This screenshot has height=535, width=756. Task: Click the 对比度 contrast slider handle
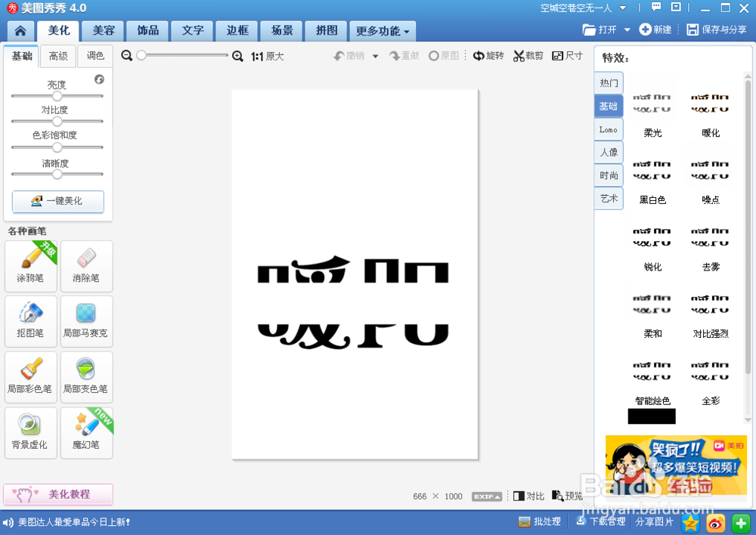(x=57, y=122)
